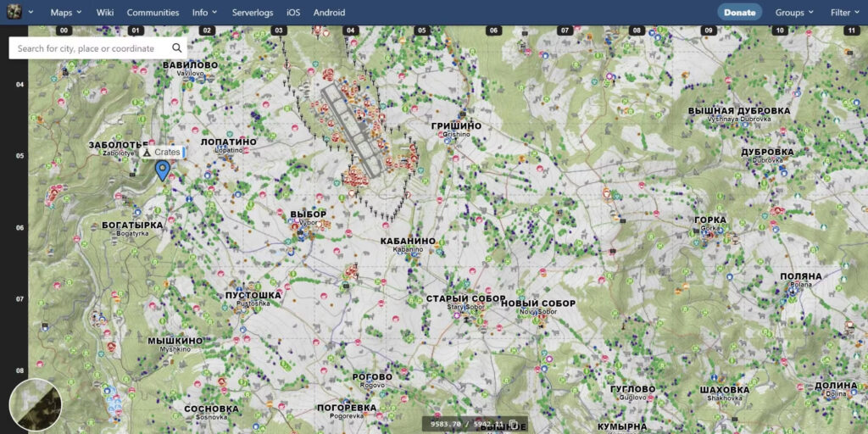Open the Info dropdown menu

[x=204, y=13]
